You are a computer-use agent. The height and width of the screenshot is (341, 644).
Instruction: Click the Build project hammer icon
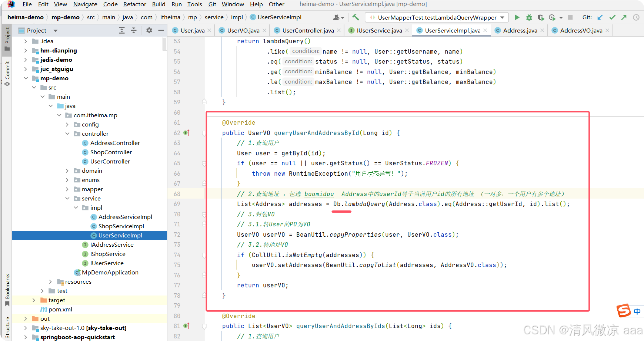356,17
